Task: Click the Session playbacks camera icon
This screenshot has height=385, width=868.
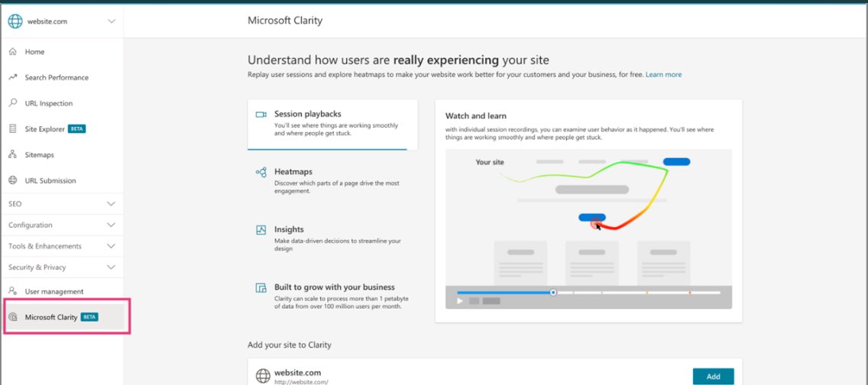Action: pos(261,115)
